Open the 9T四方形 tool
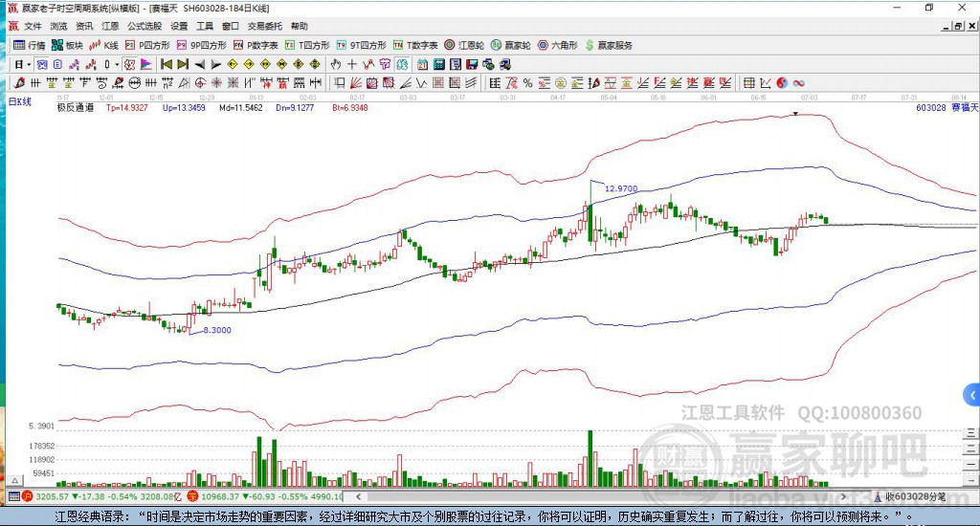The width and height of the screenshot is (980, 526). (361, 45)
